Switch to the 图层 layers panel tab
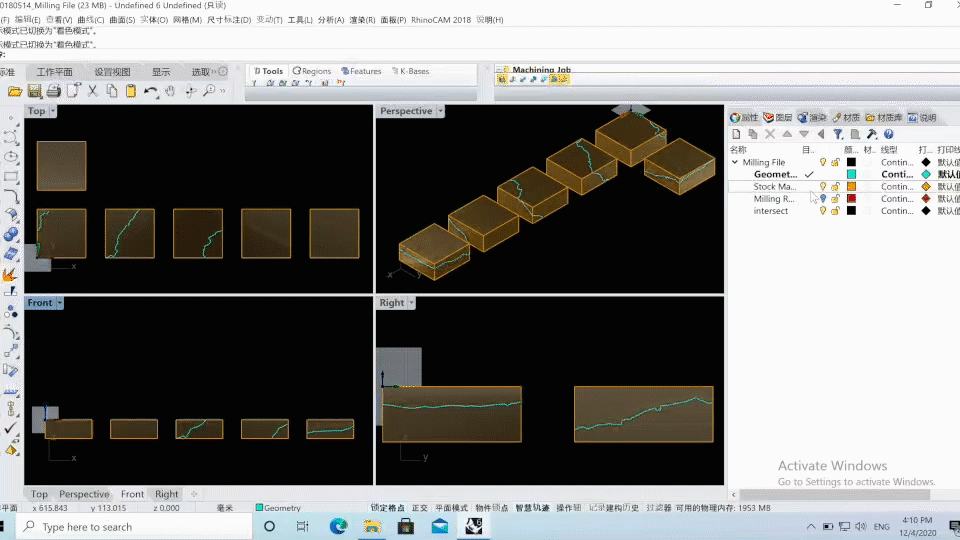This screenshot has width=960, height=540. point(778,118)
